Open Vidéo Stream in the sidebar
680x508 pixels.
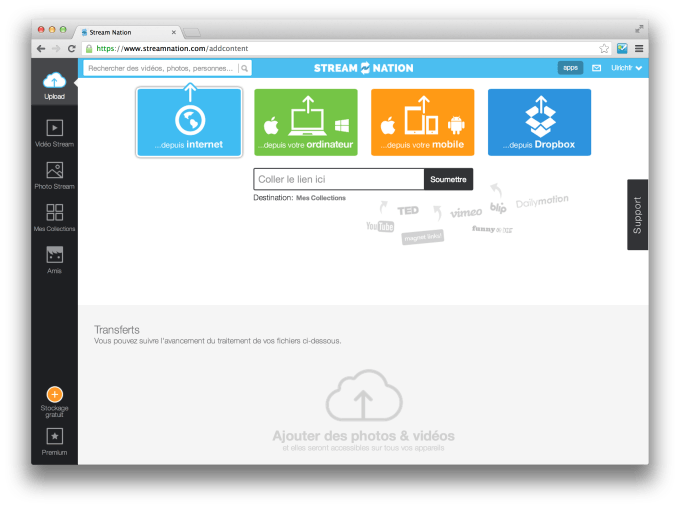[x=54, y=133]
